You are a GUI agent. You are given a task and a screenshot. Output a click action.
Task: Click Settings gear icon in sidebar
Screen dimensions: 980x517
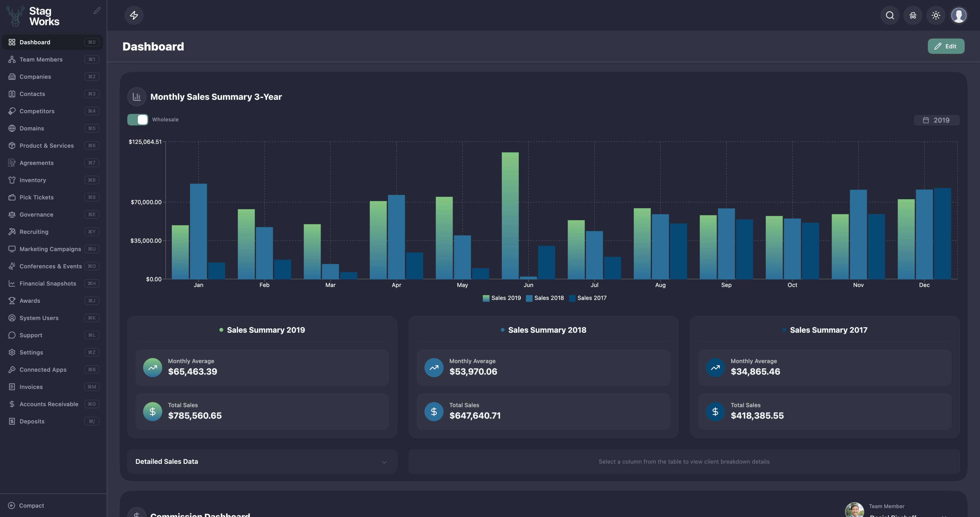coord(12,352)
